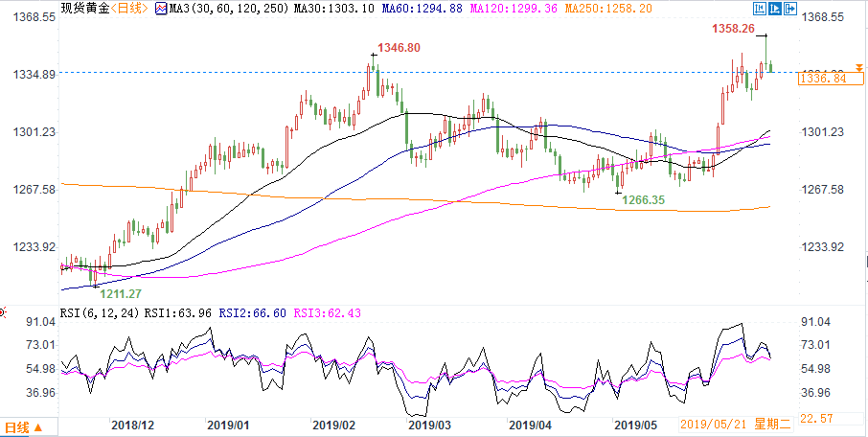Click the 1358.26 high price label
Viewport: 868px width, 437px height.
[x=732, y=30]
